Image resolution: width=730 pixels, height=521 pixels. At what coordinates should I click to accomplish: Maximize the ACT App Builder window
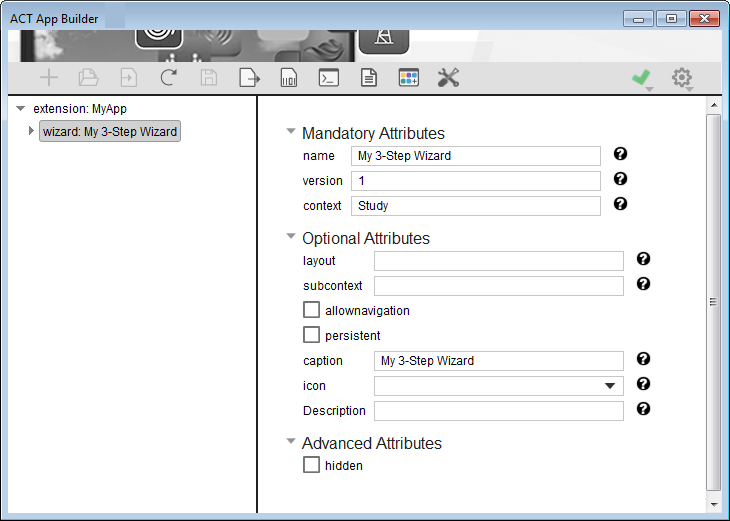point(671,19)
